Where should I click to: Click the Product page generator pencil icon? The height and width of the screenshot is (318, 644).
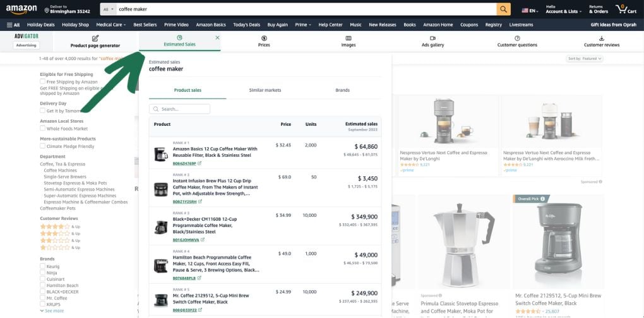pos(95,39)
